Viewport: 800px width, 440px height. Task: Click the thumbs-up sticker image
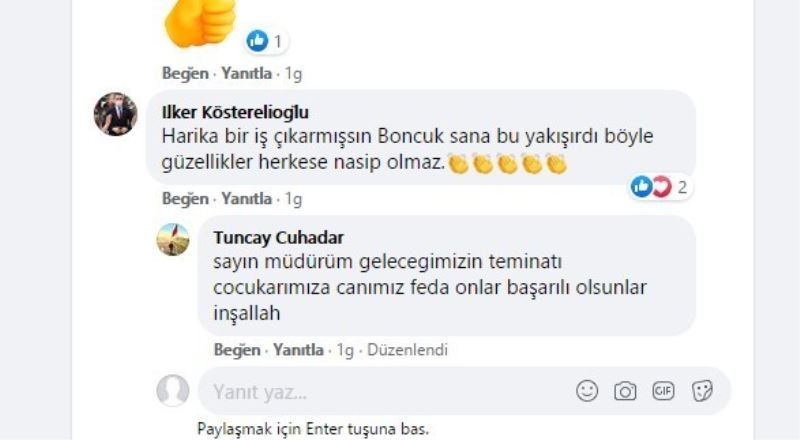[200, 20]
